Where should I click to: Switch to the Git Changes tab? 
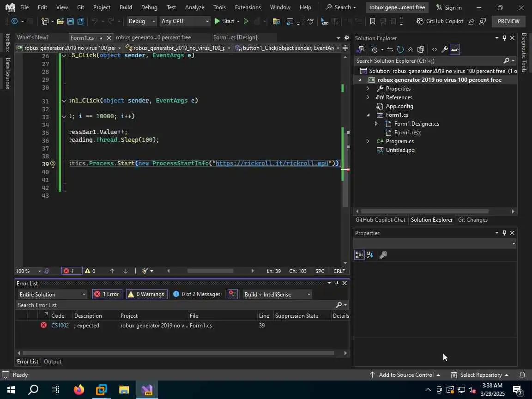pos(472,220)
